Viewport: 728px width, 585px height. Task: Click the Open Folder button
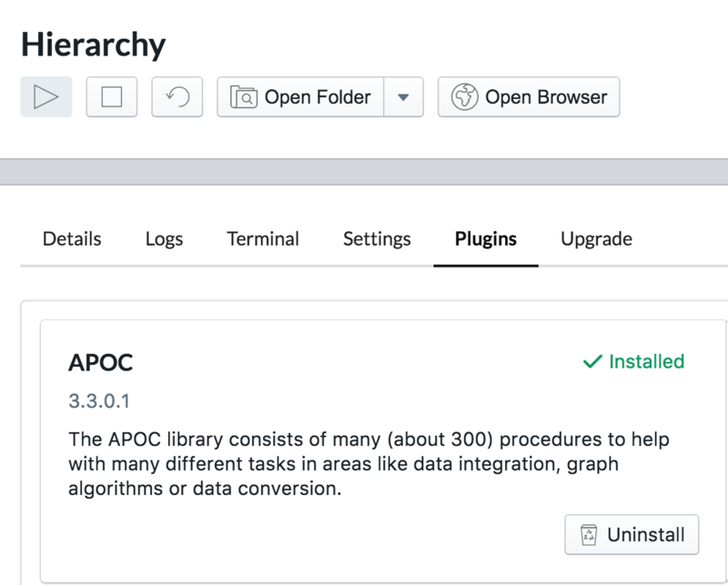click(300, 97)
